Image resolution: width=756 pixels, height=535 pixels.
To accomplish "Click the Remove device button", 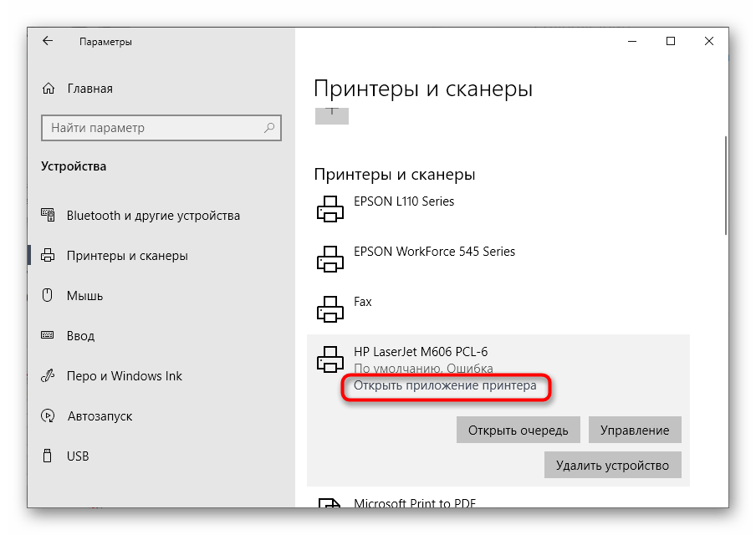I will click(612, 465).
